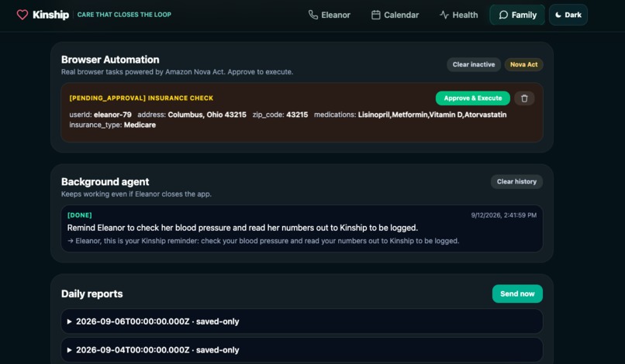Screen dimensions: 625x364
Task: Select the Family tab
Action: pyautogui.click(x=517, y=15)
